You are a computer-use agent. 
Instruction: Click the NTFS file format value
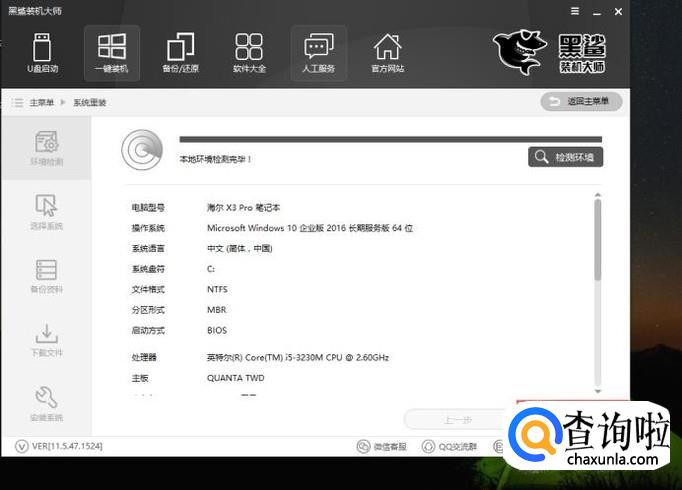click(217, 290)
